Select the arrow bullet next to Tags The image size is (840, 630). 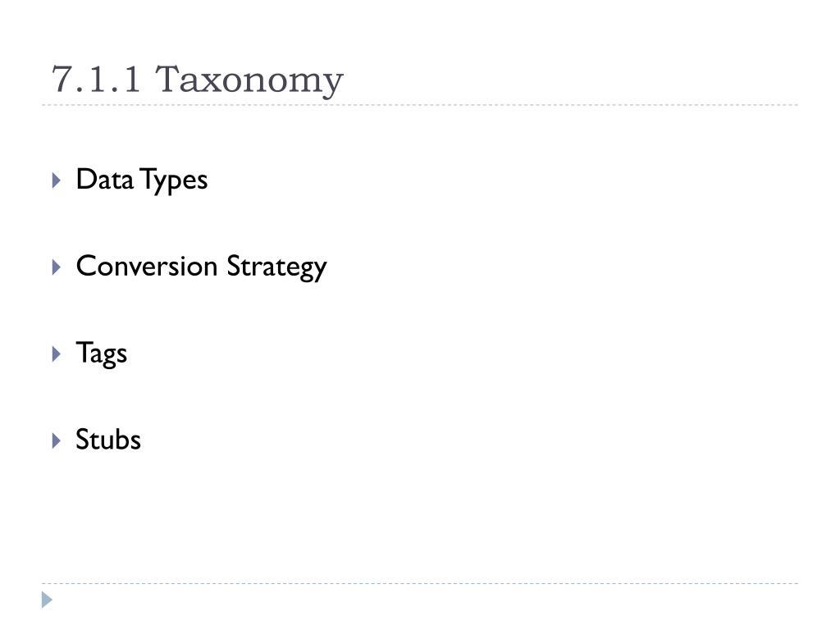[57, 354]
